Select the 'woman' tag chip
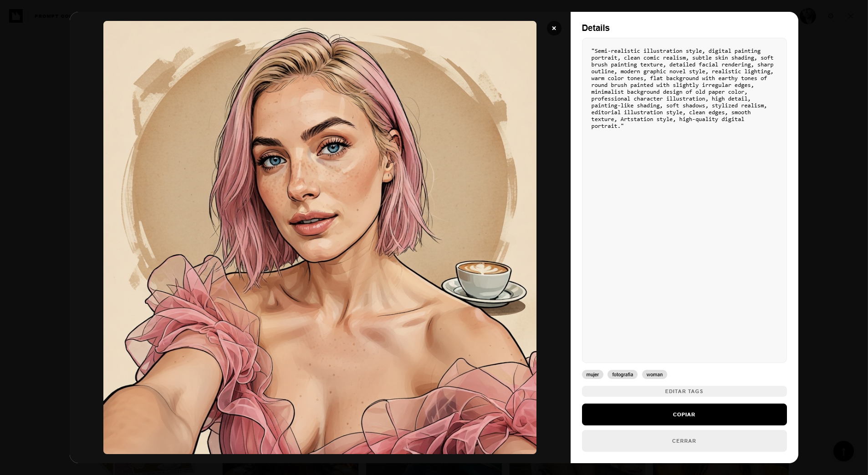 pos(654,374)
